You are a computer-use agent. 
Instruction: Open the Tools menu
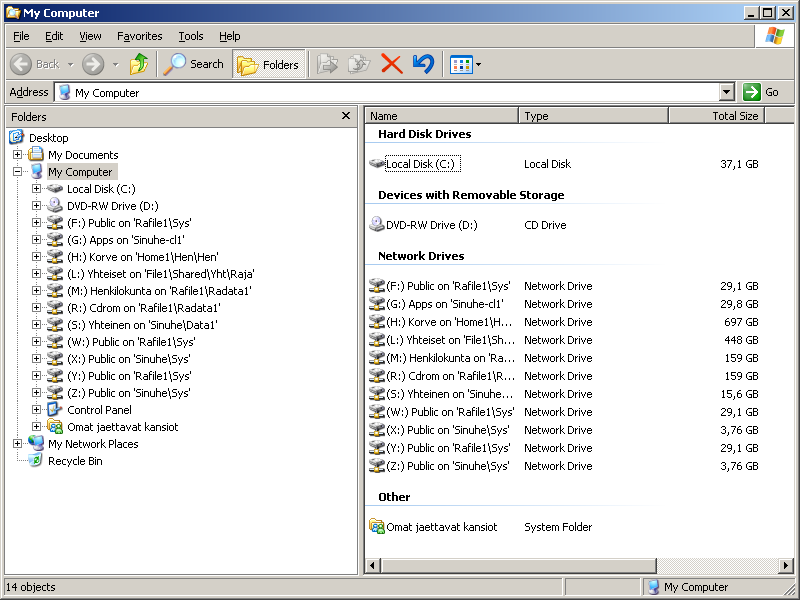point(191,36)
